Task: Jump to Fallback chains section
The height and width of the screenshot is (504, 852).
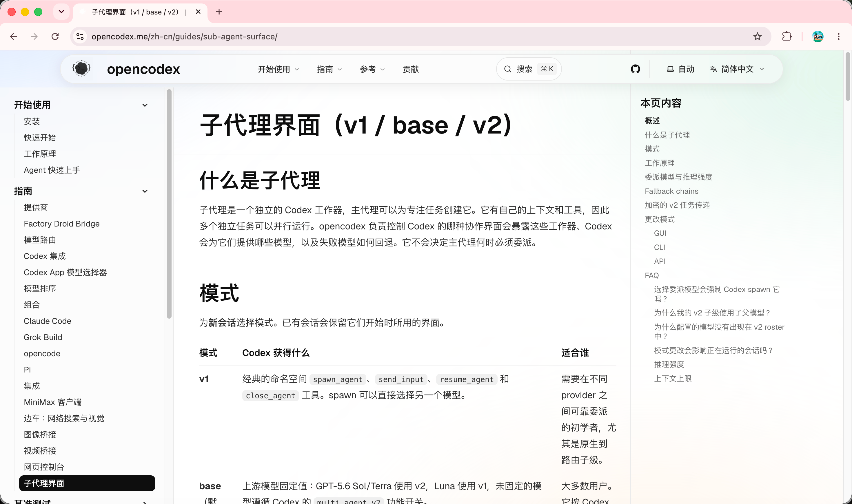Action: 671,191
